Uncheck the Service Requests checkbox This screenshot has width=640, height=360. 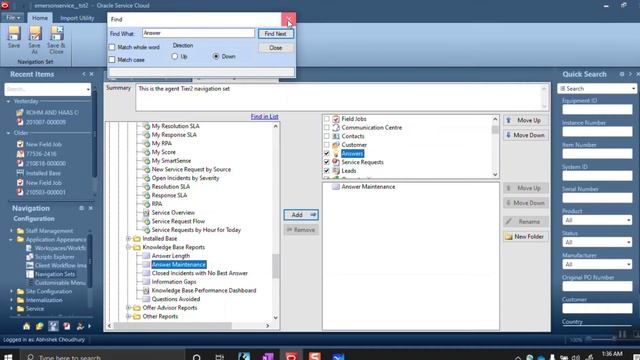327,162
